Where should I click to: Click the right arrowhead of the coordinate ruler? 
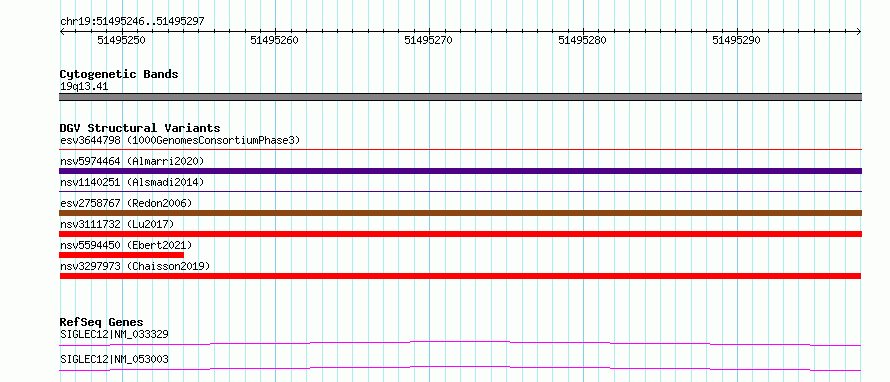859,32
